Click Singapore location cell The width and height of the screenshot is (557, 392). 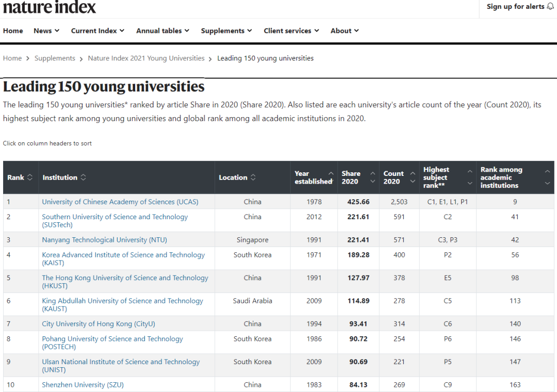point(253,240)
